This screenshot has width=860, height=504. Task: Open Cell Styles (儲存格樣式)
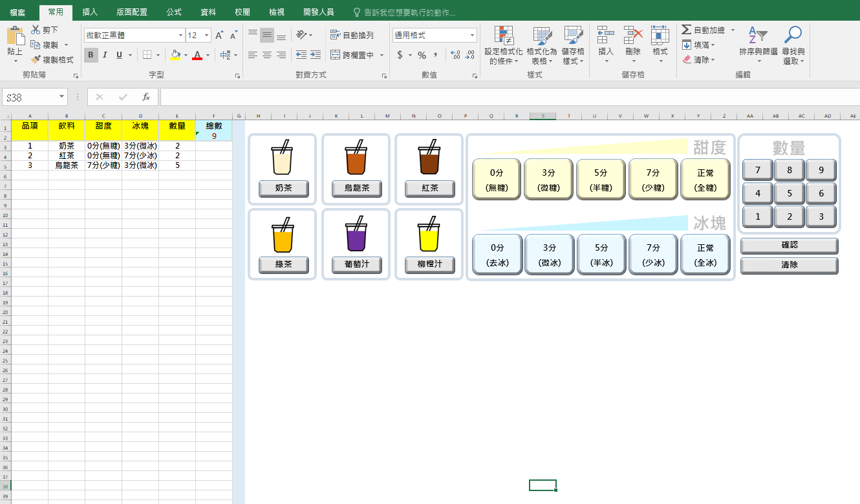pos(573,46)
